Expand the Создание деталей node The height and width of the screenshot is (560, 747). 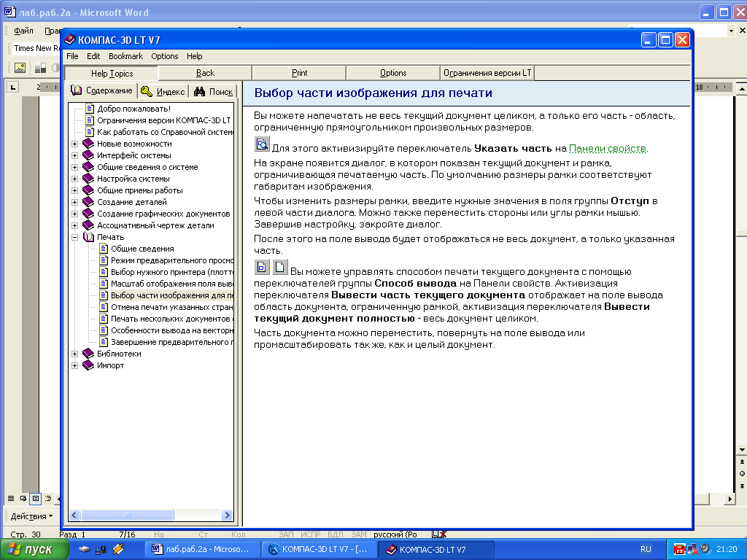(75, 202)
